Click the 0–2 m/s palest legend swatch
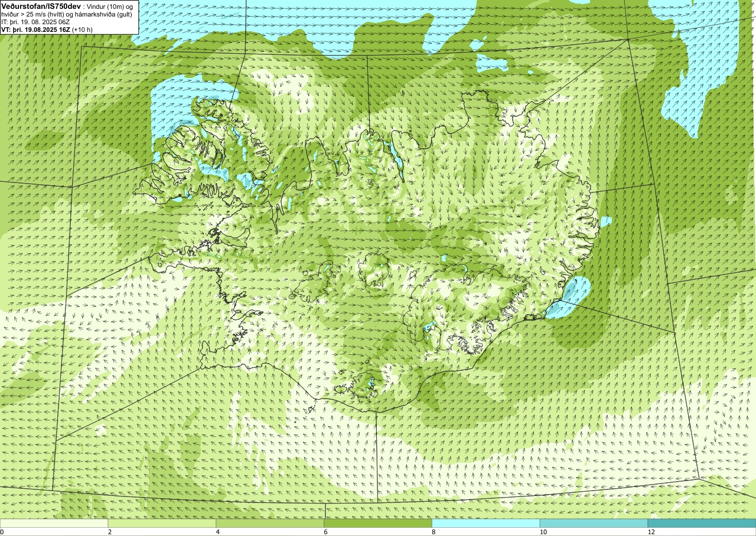Image resolution: width=756 pixels, height=536 pixels. tap(54, 523)
